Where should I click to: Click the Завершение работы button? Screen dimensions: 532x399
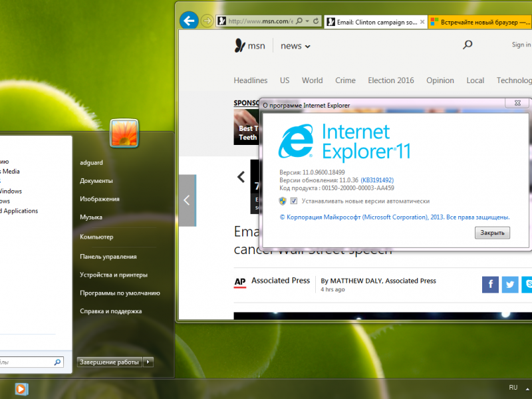109,362
